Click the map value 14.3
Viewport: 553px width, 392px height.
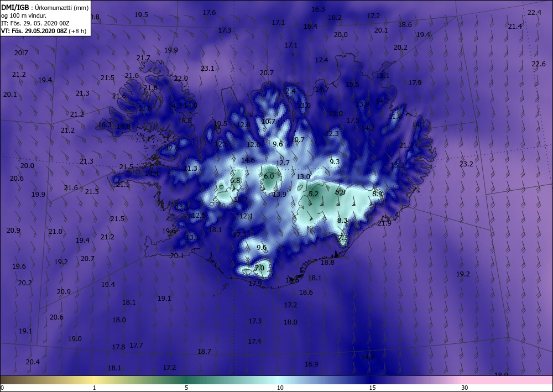tap(175, 106)
